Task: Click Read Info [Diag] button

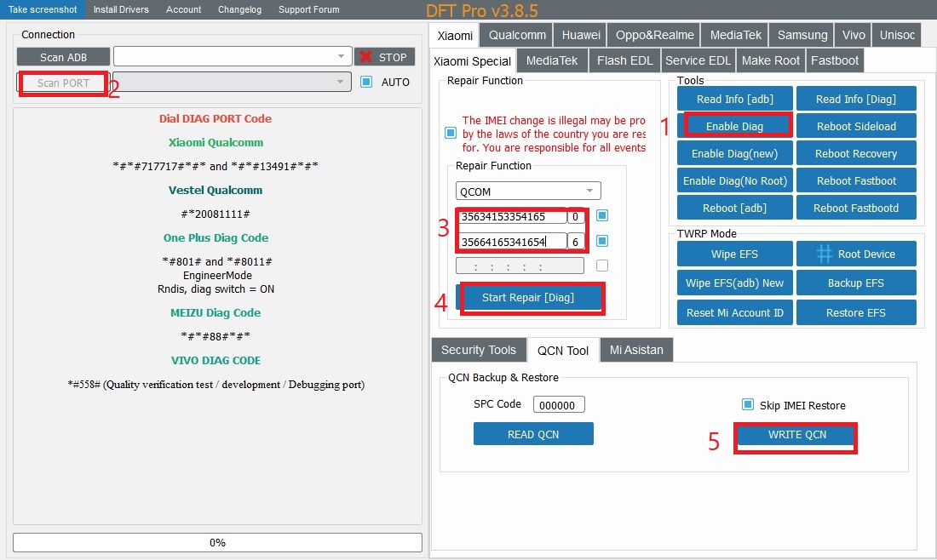Action: 856,99
